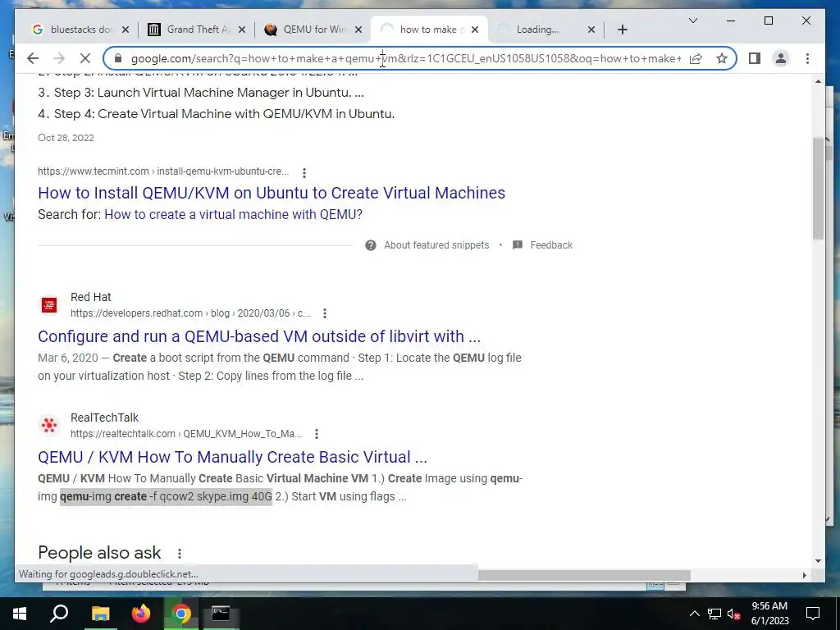Click the vertical scrollbar thumb
The height and width of the screenshot is (630, 840).
click(x=818, y=188)
